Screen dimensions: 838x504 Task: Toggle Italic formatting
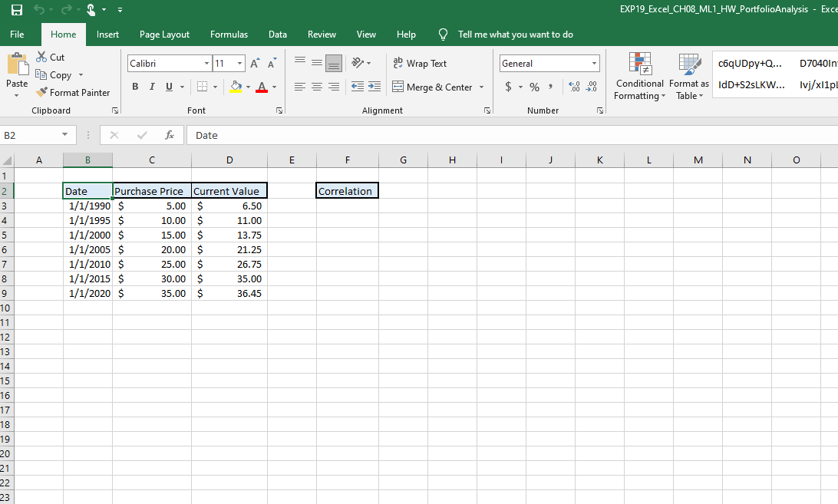coord(152,87)
